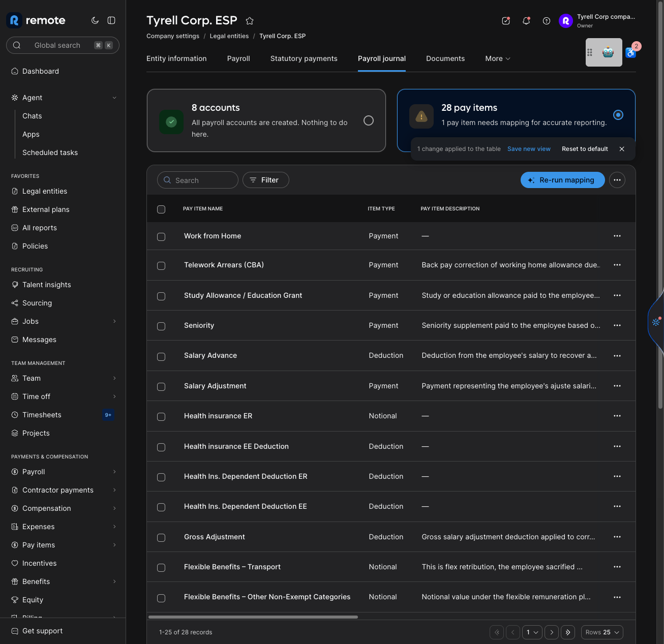Check the Telework Arrears (CBA) checkbox

tap(161, 266)
